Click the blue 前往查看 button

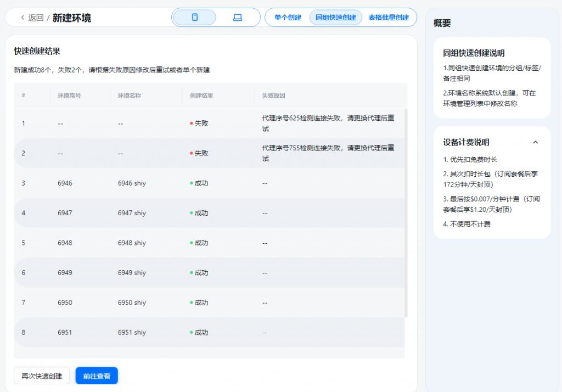pyautogui.click(x=97, y=376)
